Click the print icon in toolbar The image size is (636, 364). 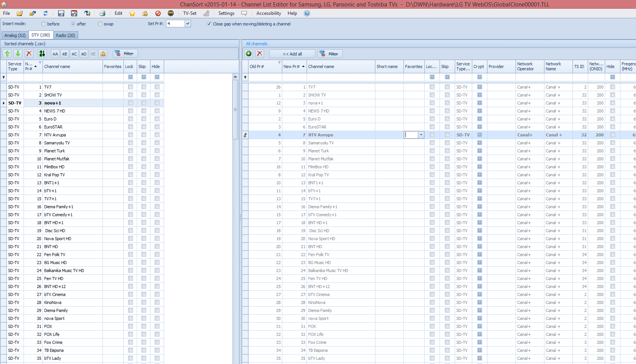pyautogui.click(x=102, y=13)
